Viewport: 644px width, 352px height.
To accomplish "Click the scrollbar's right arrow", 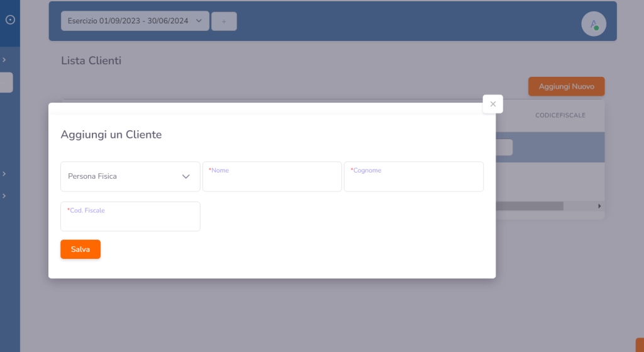I will tap(599, 206).
